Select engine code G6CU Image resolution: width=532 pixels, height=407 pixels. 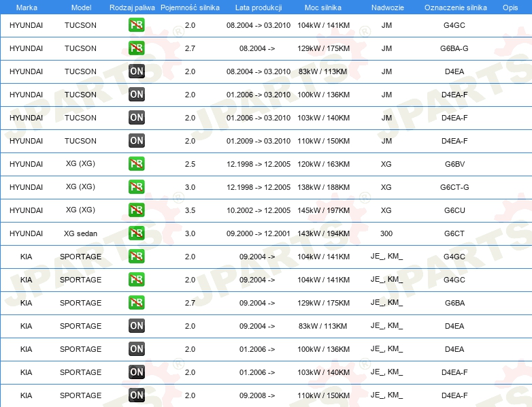(454, 210)
